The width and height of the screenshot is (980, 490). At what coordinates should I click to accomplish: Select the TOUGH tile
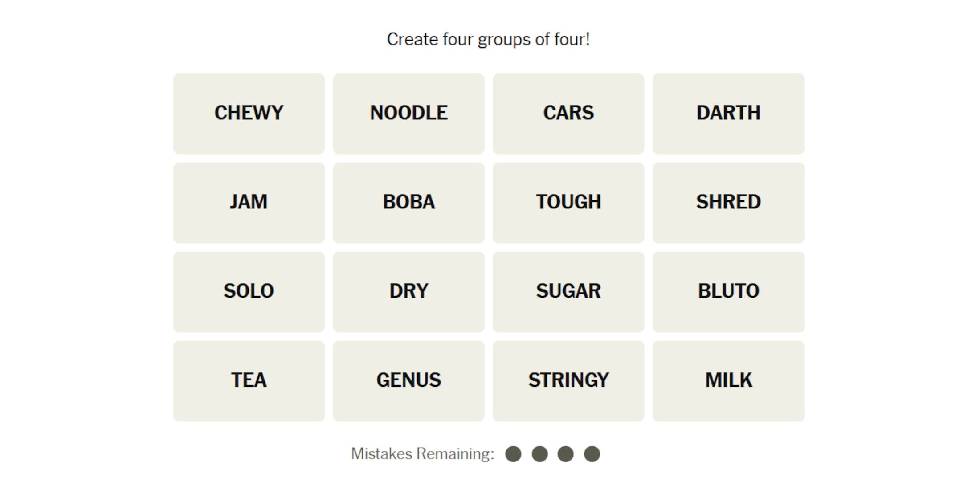click(x=568, y=203)
